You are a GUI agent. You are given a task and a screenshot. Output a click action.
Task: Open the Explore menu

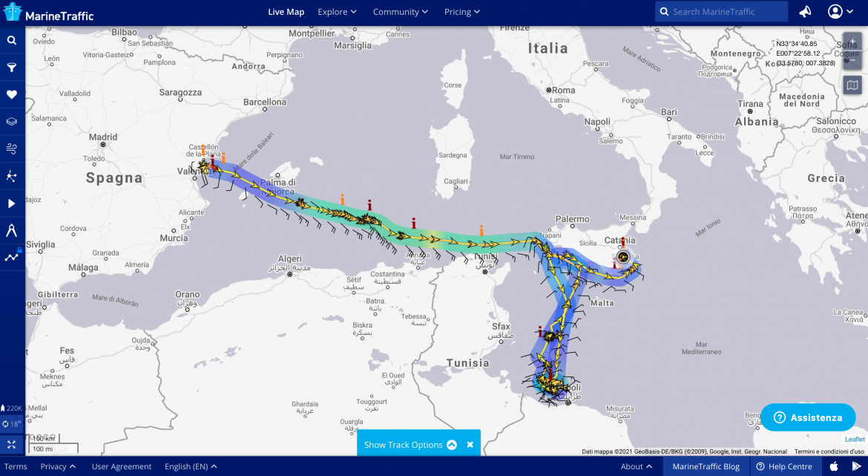pyautogui.click(x=337, y=12)
